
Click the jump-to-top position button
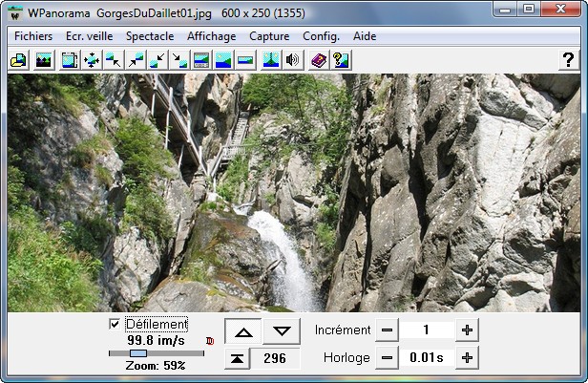point(237,358)
